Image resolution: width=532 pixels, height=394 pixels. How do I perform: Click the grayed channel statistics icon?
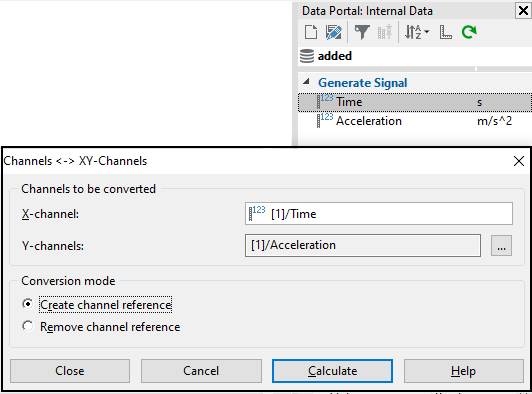tap(385, 32)
